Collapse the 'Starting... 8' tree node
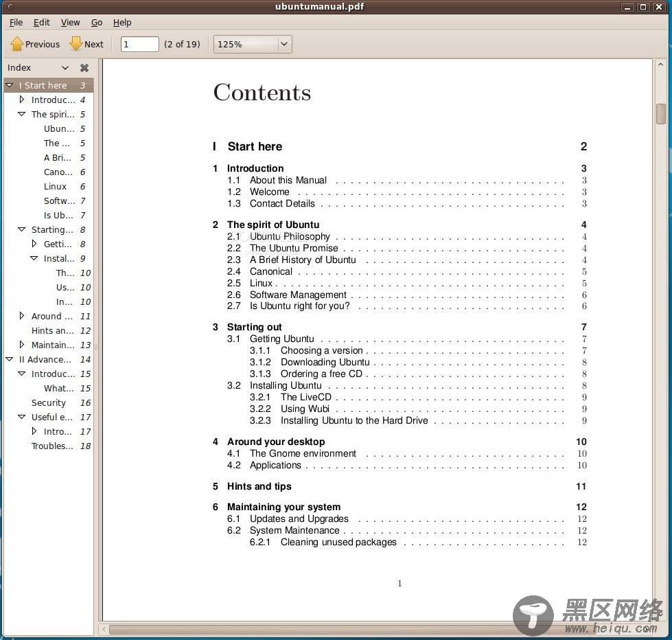Viewport: 672px width, 640px height. (21, 229)
